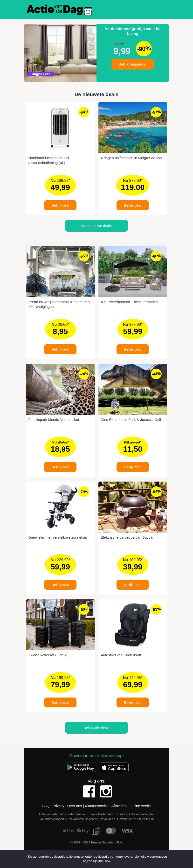193x868 pixels.
Task: Open the Online versie link
Action: click(140, 806)
